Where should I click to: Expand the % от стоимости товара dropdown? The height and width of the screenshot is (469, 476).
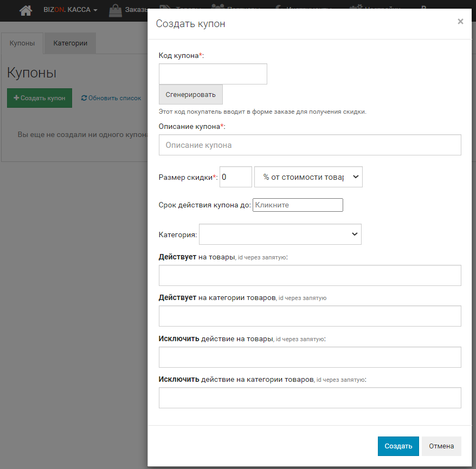pyautogui.click(x=308, y=177)
